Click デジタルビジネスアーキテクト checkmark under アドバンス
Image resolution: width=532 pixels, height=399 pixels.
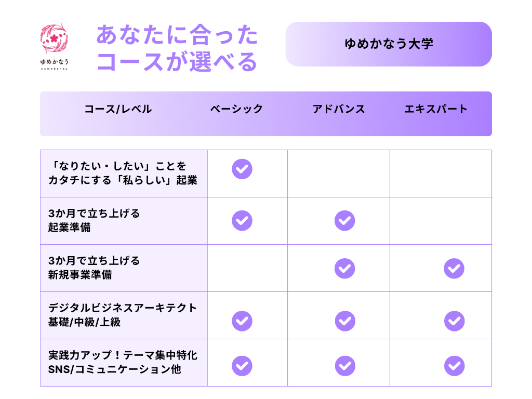click(344, 321)
